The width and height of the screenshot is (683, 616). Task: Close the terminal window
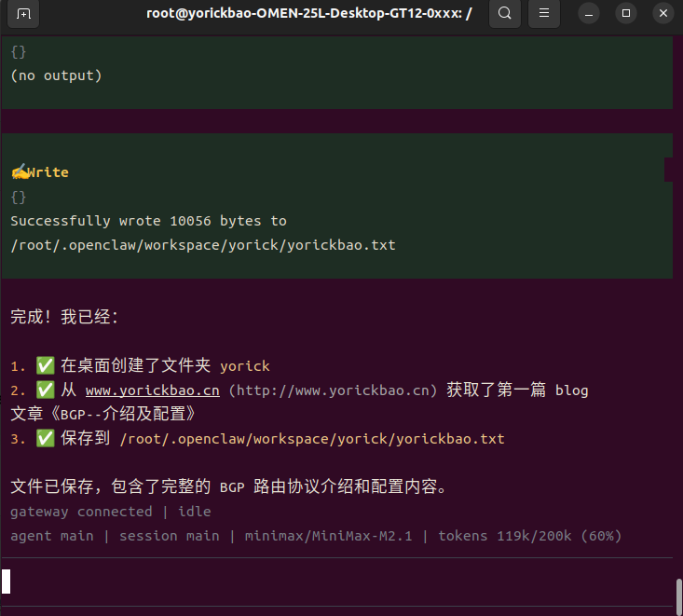[x=663, y=13]
